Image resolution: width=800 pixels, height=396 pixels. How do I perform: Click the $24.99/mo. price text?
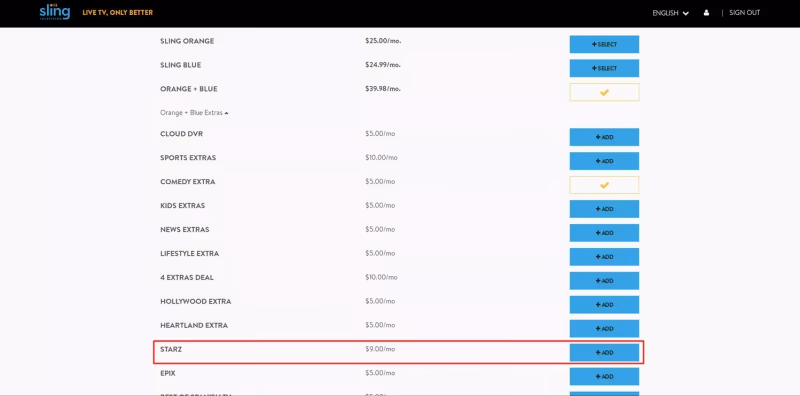point(383,65)
